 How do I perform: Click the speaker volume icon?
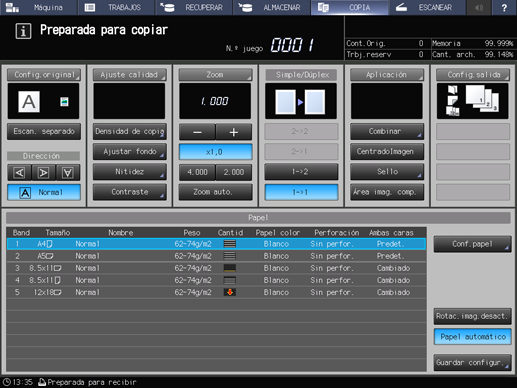479,7
